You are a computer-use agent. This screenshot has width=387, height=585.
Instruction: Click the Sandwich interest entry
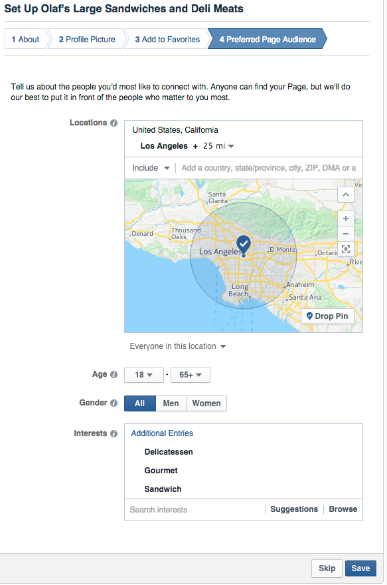(x=163, y=489)
